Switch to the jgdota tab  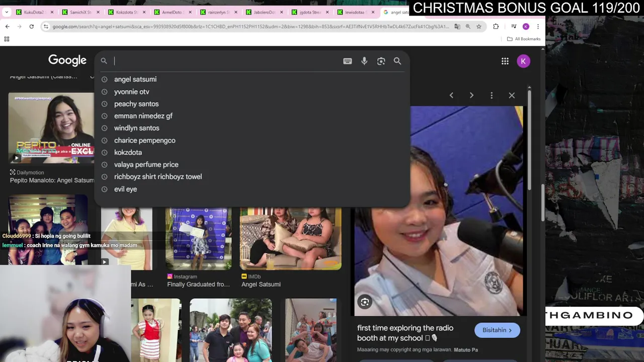[309, 12]
